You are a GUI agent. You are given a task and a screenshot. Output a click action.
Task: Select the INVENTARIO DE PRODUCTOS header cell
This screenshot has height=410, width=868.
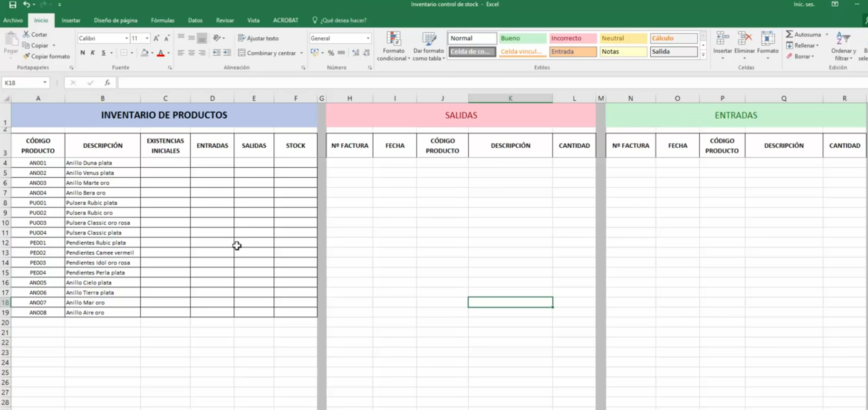pyautogui.click(x=164, y=115)
